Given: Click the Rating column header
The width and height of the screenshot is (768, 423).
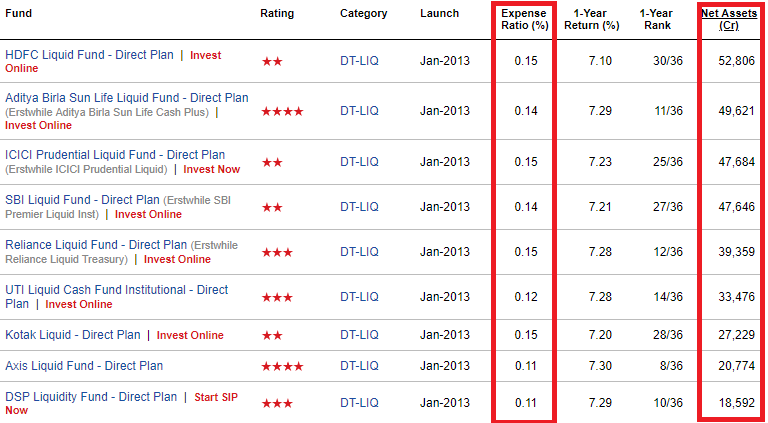Looking at the screenshot, I should 277,14.
